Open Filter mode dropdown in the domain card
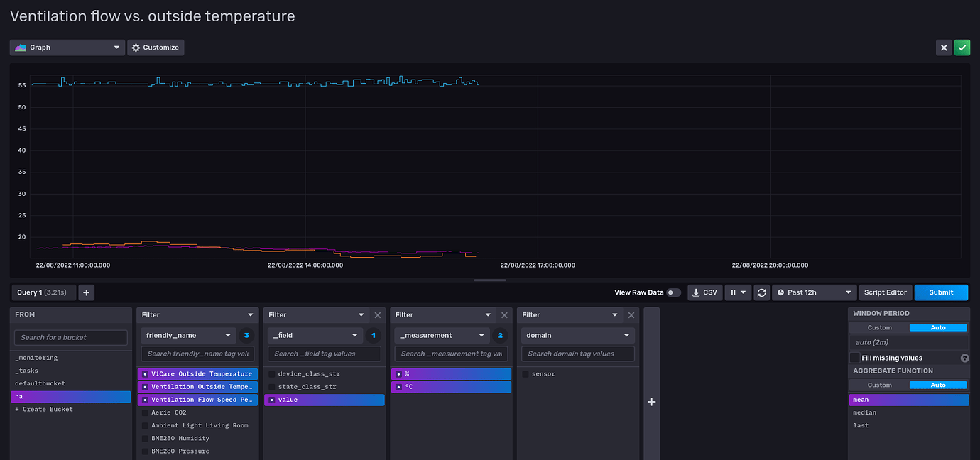This screenshot has width=980, height=460. point(571,314)
